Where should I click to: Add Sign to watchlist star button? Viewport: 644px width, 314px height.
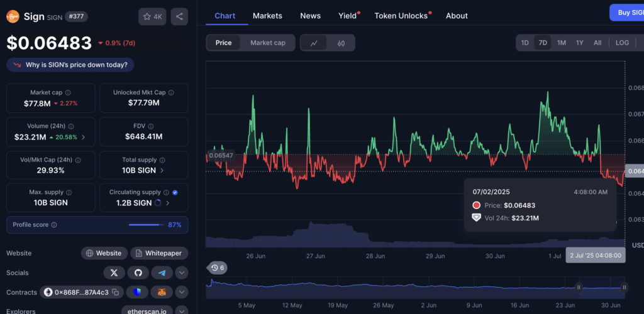tap(152, 17)
